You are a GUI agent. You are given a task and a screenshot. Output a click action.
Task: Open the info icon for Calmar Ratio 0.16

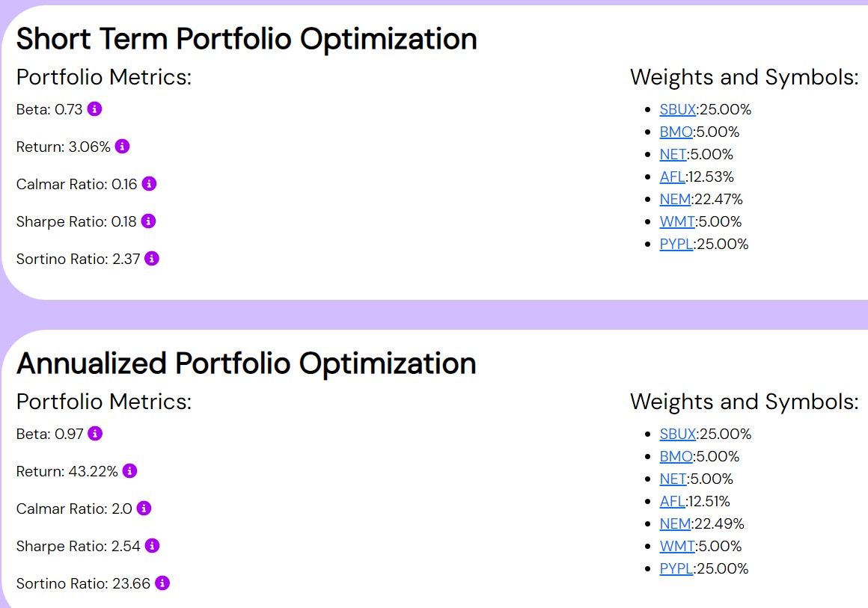point(149,184)
